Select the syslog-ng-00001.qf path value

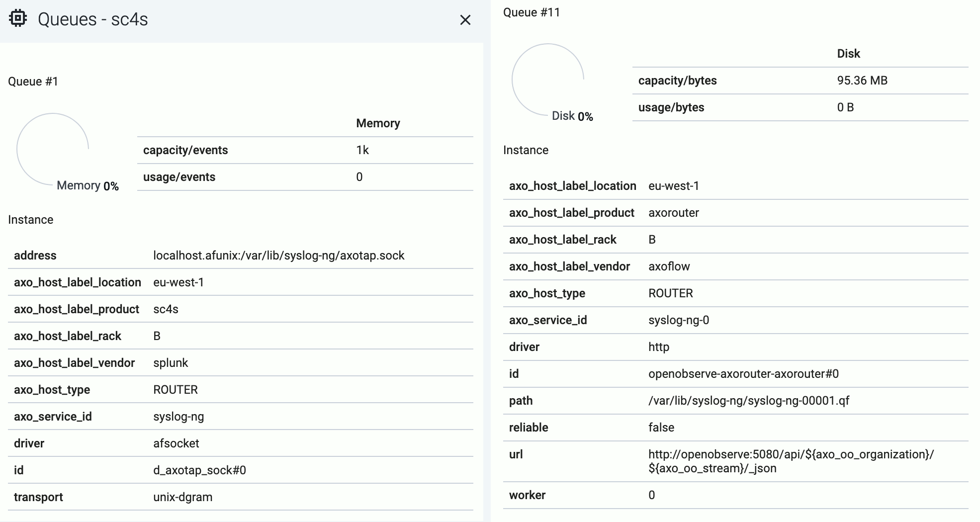[749, 401]
